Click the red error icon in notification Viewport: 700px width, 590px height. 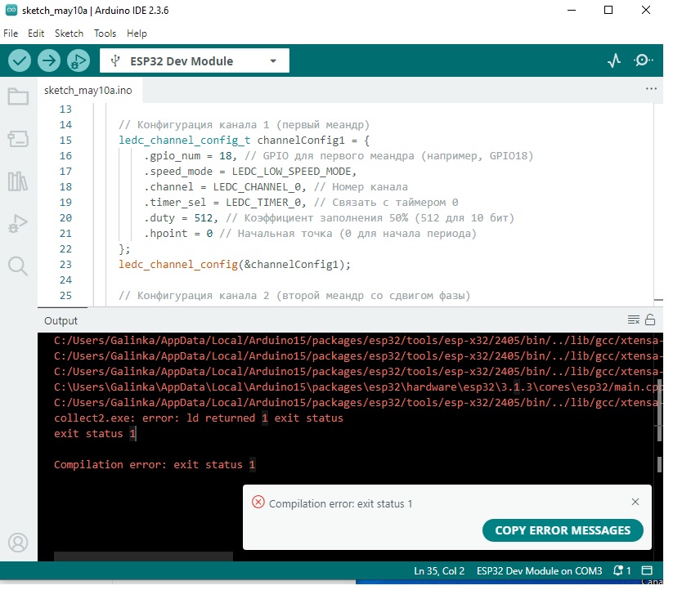point(258,502)
